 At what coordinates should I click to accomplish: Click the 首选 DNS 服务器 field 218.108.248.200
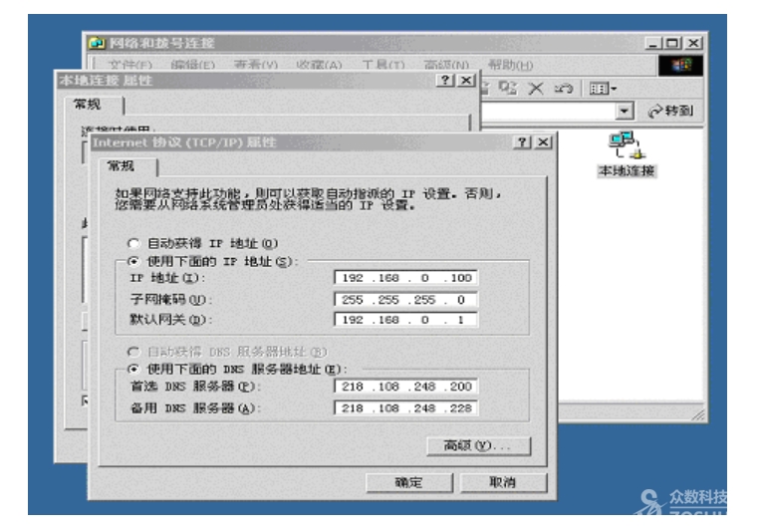tap(406, 387)
